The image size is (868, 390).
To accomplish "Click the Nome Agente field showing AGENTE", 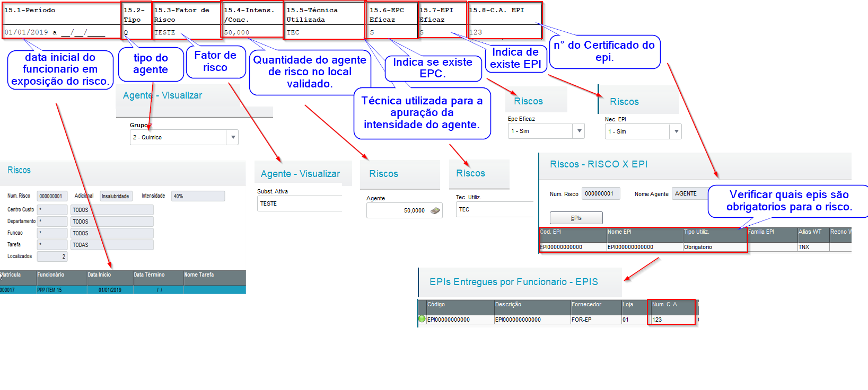I will 689,193.
